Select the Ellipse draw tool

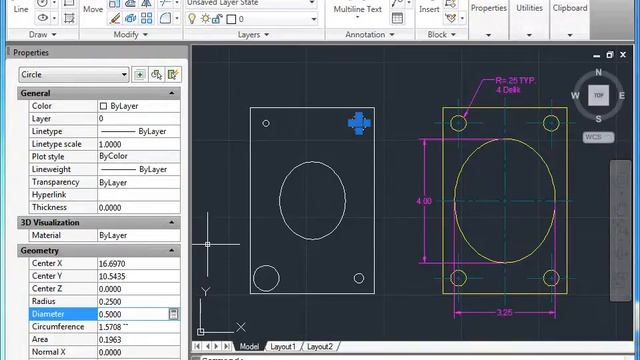[43, 18]
